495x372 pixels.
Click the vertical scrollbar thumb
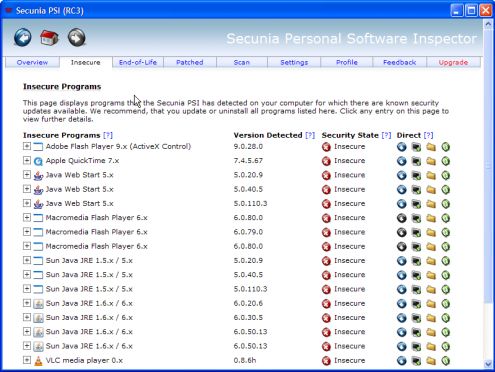click(x=488, y=166)
